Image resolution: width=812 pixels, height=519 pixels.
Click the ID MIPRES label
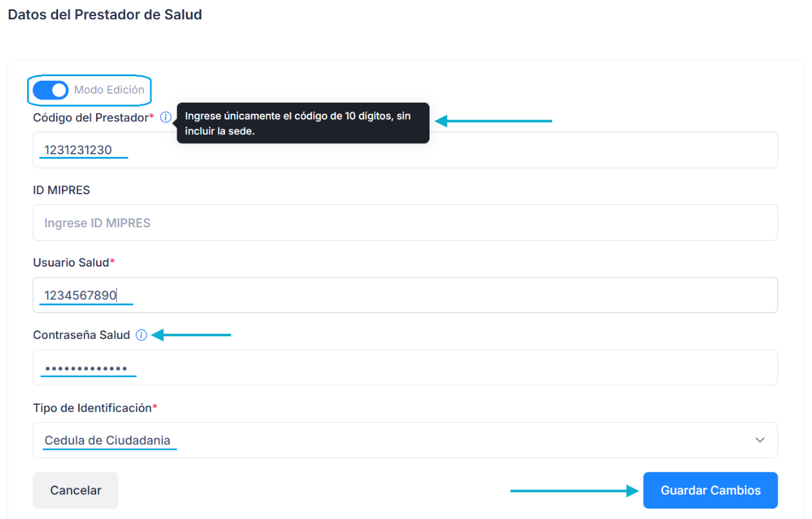click(x=61, y=190)
